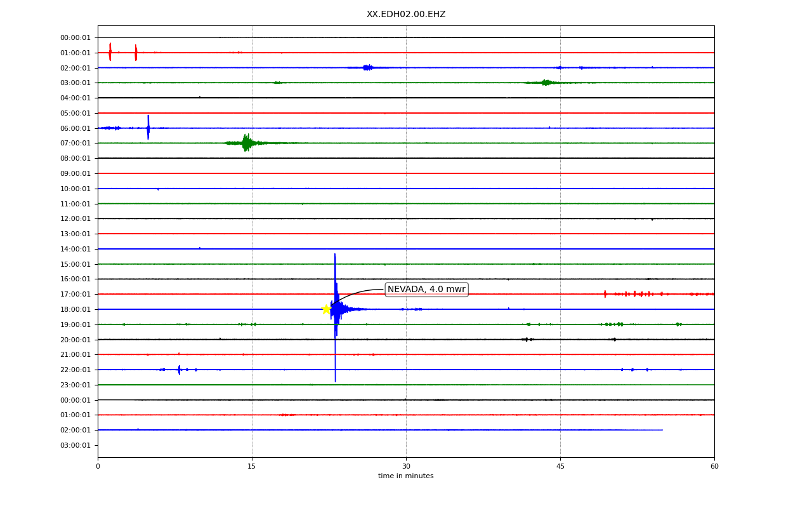Click the 30 tick label on the x-axis
The height and width of the screenshot is (508, 812).
(x=406, y=467)
